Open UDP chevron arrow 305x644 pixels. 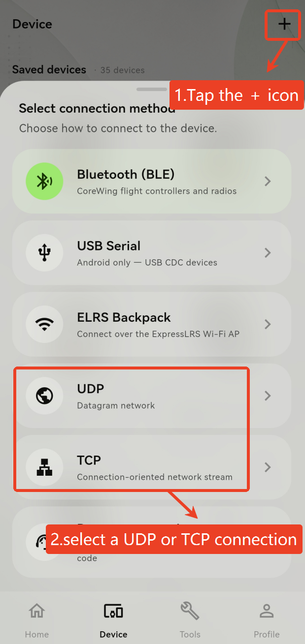268,396
